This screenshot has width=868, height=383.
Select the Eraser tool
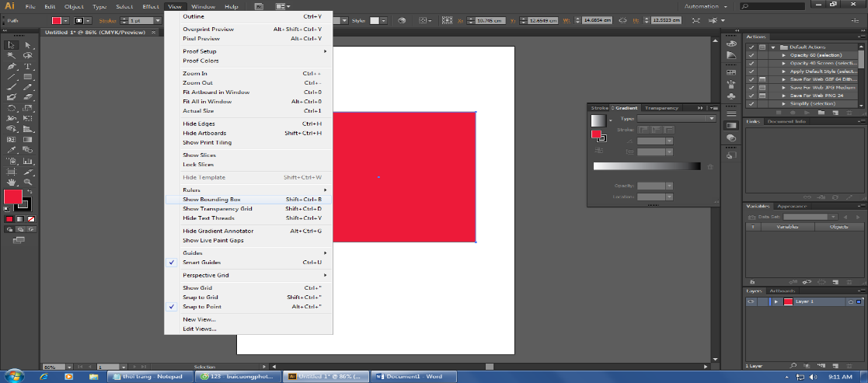(27, 97)
